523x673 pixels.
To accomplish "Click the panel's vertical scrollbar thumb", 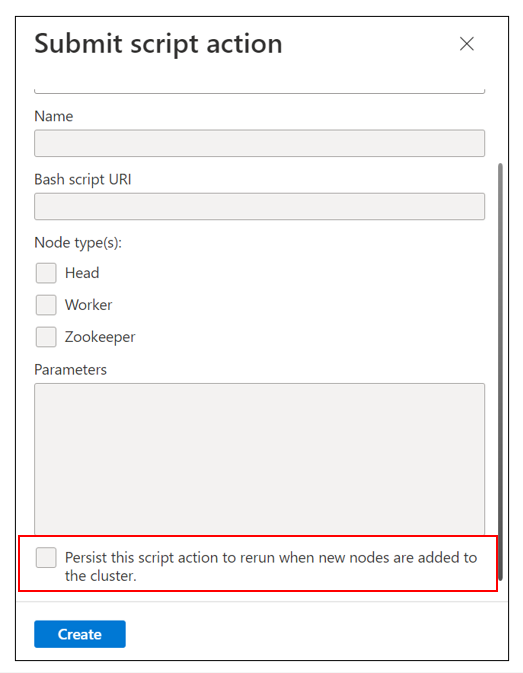I will pos(500,372).
